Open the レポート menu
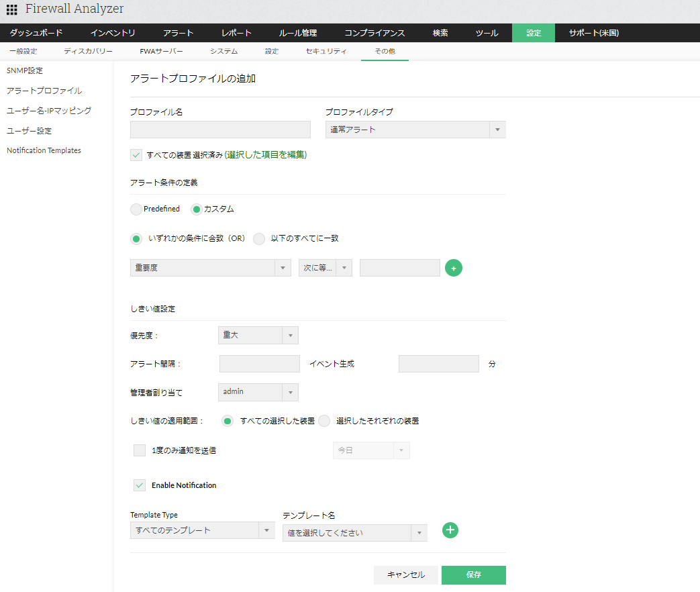 [237, 33]
